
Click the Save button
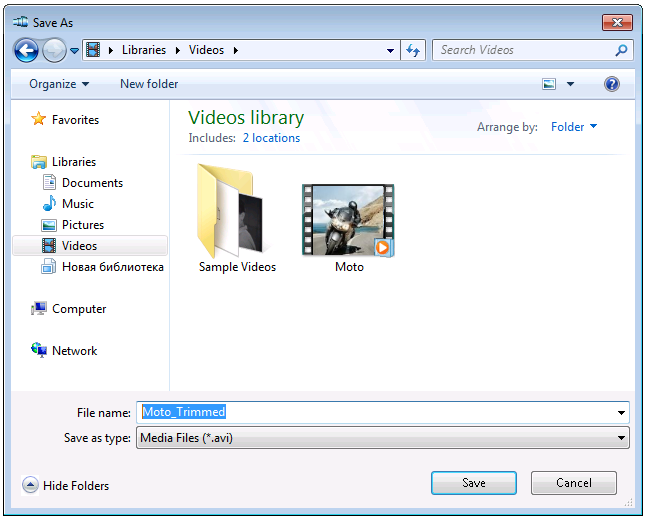474,483
